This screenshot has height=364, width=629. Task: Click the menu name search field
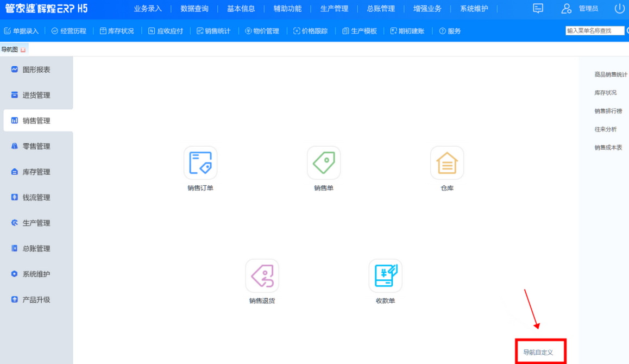click(x=594, y=31)
